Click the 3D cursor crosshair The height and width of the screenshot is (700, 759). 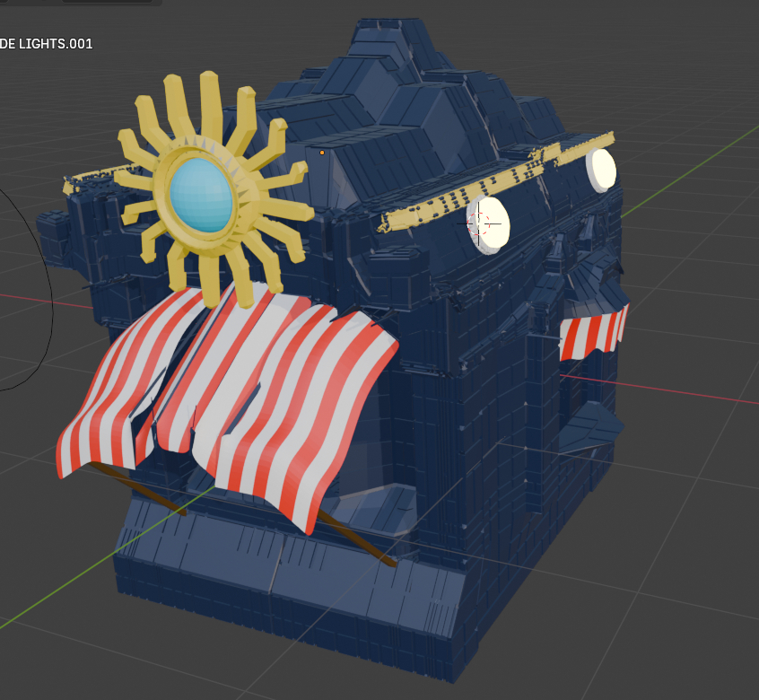tap(479, 222)
